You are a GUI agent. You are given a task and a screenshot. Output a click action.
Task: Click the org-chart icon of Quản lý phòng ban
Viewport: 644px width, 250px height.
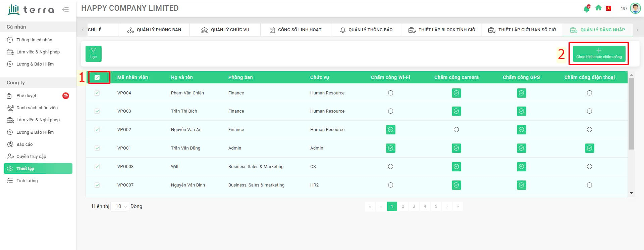[130, 30]
